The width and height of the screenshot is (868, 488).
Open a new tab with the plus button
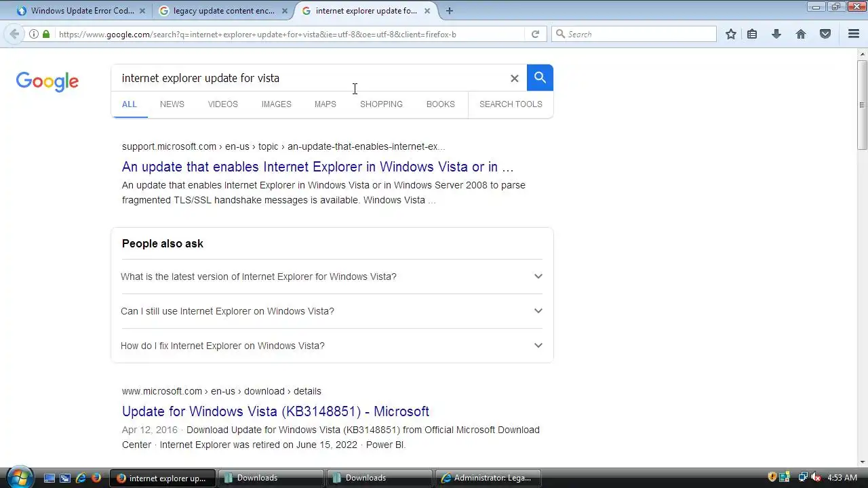449,11
